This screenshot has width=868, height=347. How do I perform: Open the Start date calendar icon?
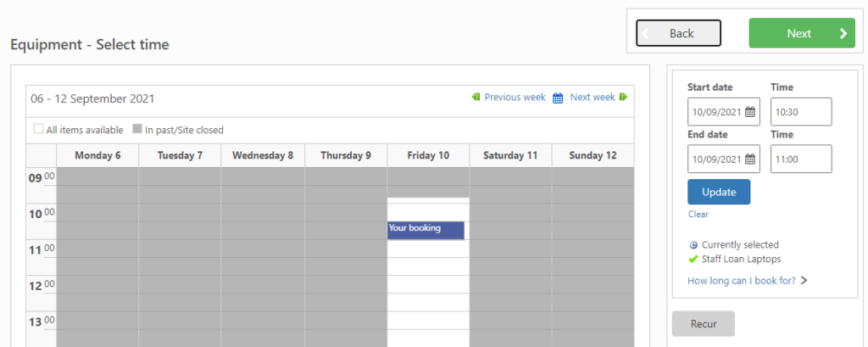(x=749, y=112)
